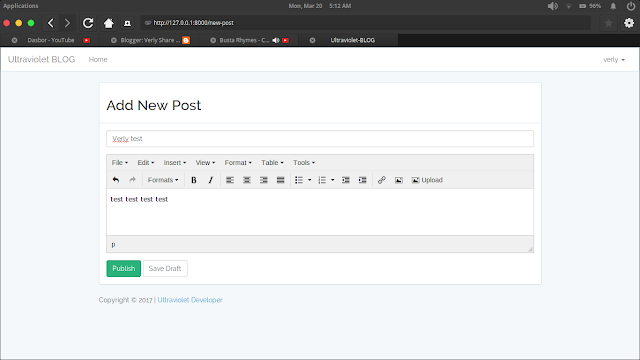Insert a numbered list
This screenshot has width=640, height=360.
(x=322, y=180)
